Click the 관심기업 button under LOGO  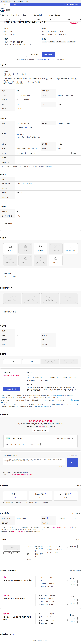8,553
